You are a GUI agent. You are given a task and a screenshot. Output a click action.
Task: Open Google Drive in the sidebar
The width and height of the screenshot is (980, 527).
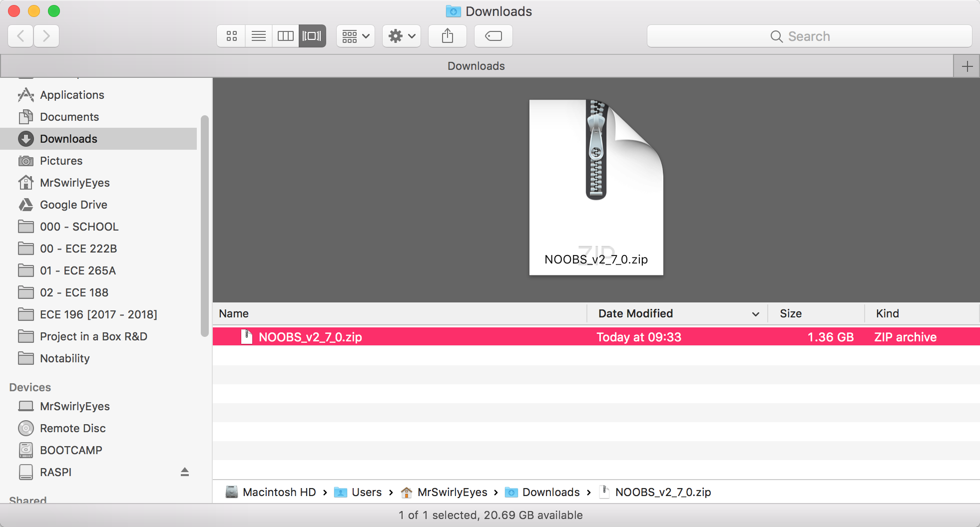point(73,205)
